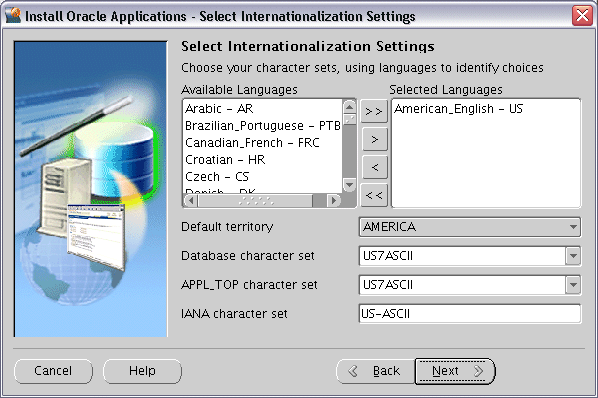This screenshot has height=398, width=598.
Task: Click the horizontal scrollbar left arrow
Action: point(191,200)
